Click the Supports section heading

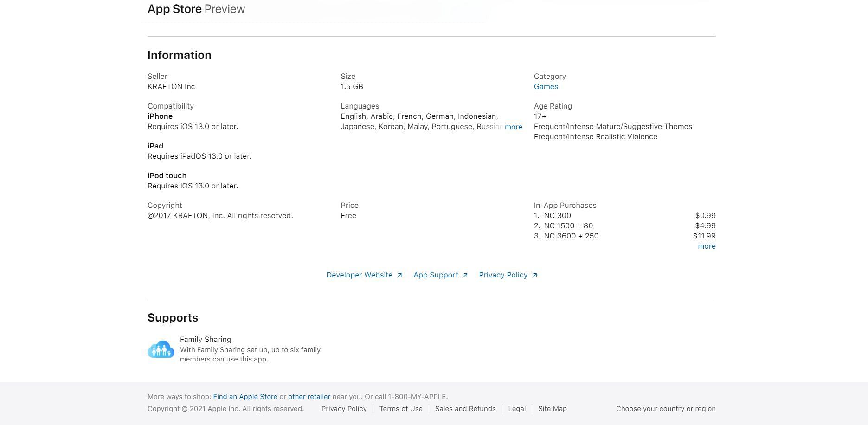pos(173,318)
